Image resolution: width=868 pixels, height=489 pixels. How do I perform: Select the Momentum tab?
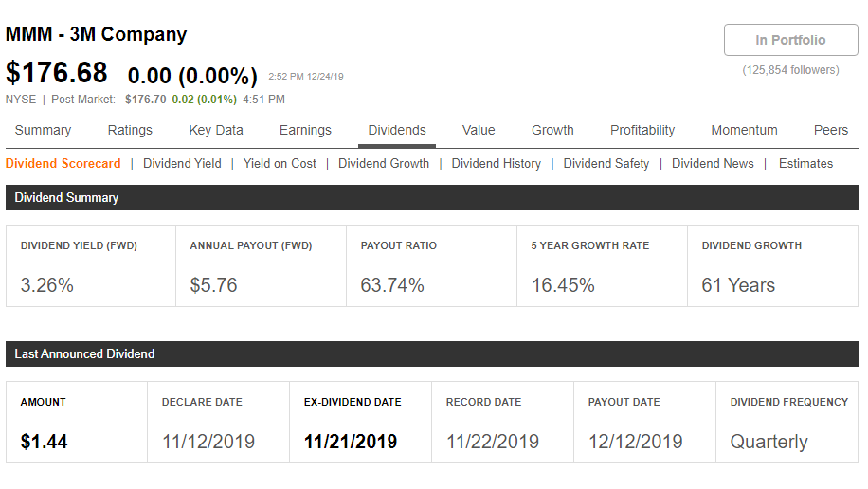[744, 130]
